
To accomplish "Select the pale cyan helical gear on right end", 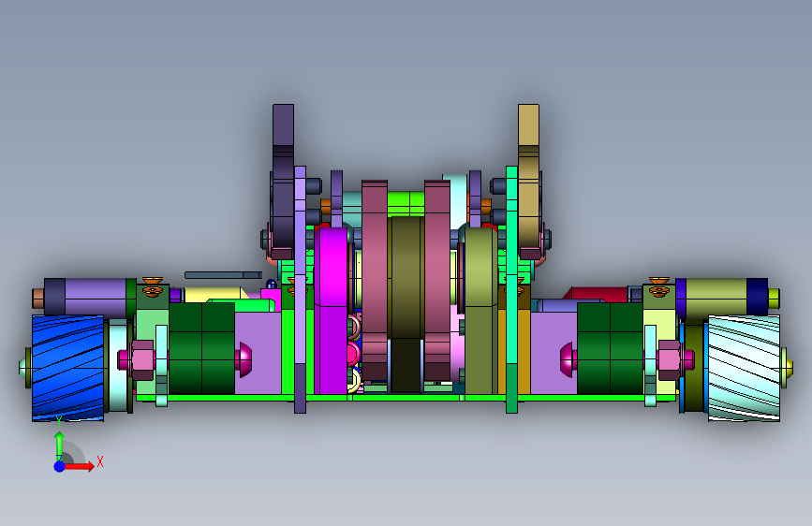I will (x=744, y=368).
